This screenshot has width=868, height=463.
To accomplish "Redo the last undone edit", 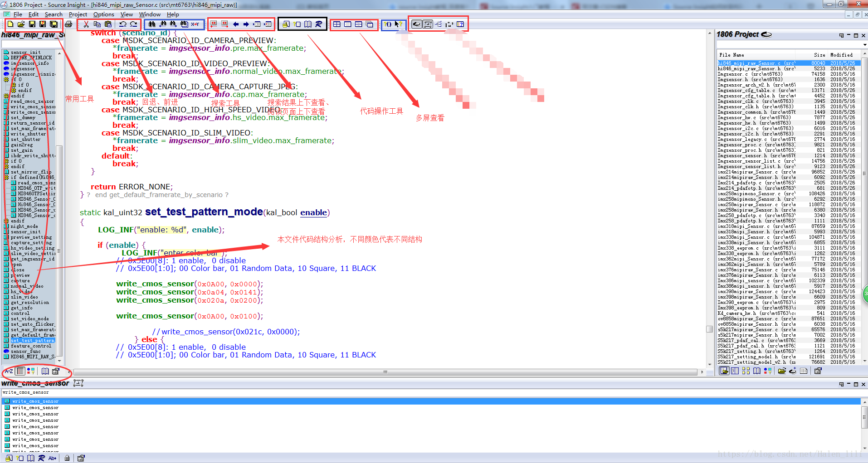I will click(133, 24).
